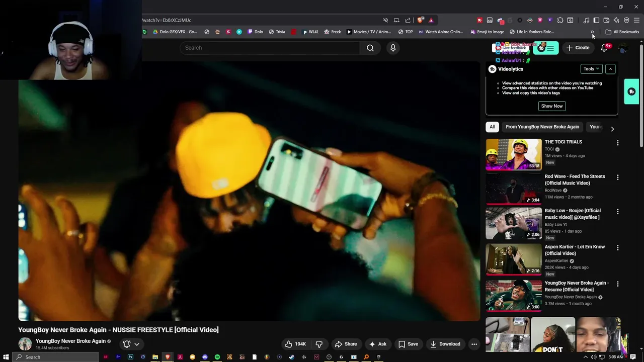Open Windows Start menu
The image size is (644, 362).
point(6,357)
